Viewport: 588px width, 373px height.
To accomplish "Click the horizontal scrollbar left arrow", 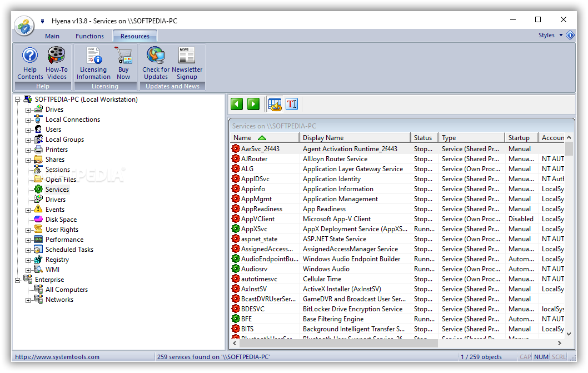I will point(235,343).
